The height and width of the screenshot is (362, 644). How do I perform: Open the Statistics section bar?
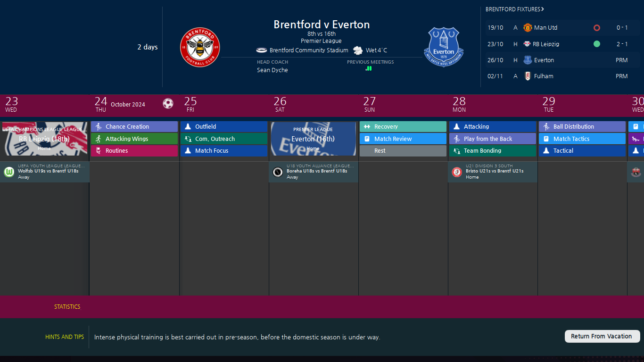coord(67,307)
